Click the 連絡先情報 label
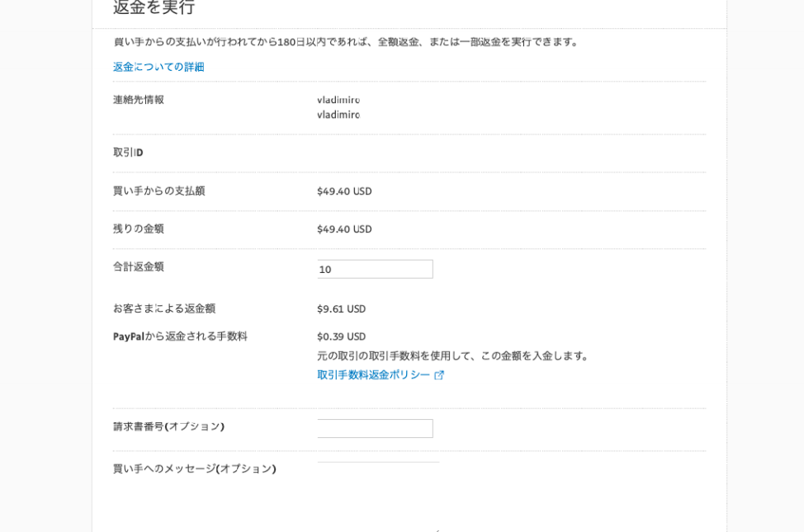 click(x=139, y=100)
